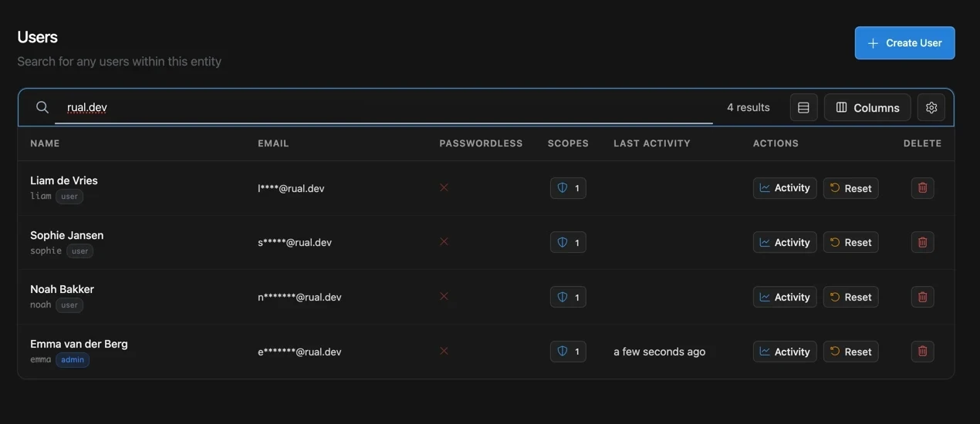Image resolution: width=980 pixels, height=424 pixels.
Task: Open the Columns selector
Action: [867, 108]
